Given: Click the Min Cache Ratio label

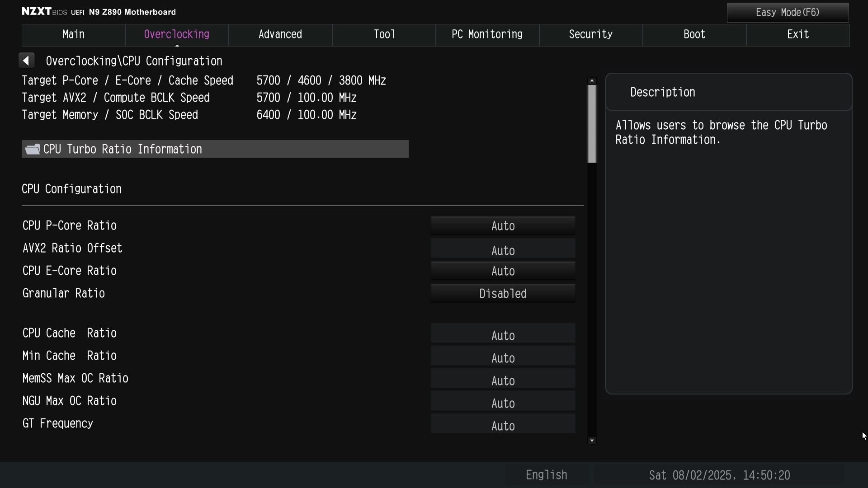Looking at the screenshot, I should coord(70,356).
